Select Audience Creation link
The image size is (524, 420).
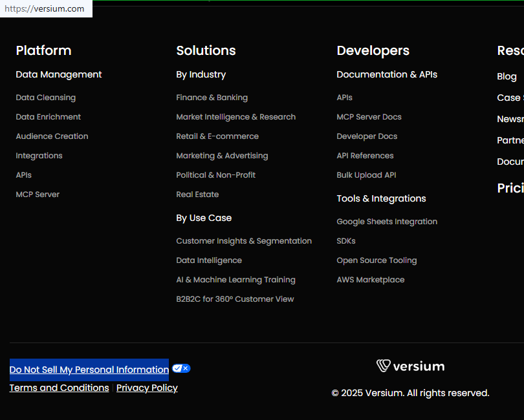tap(52, 136)
